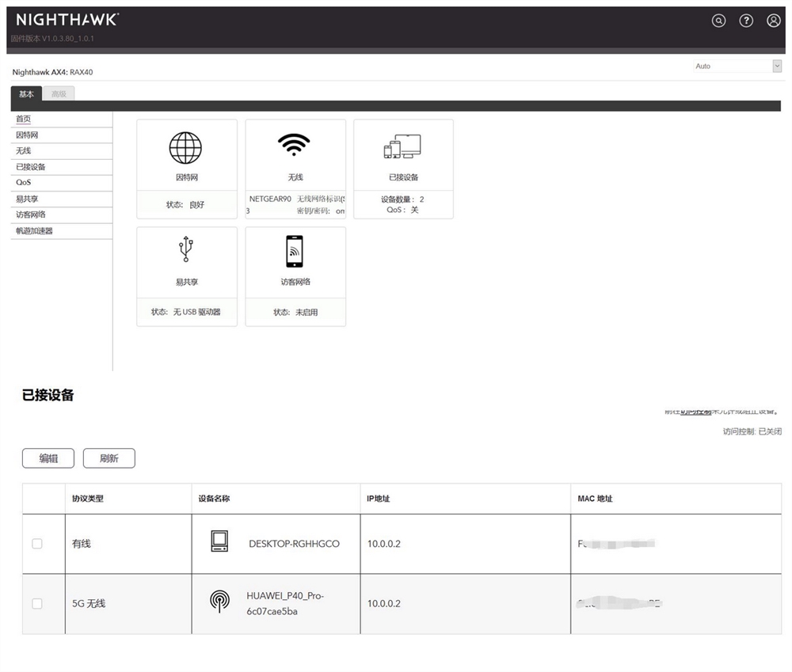Select the 基本 tab
Screen dimensions: 792x672
[26, 94]
